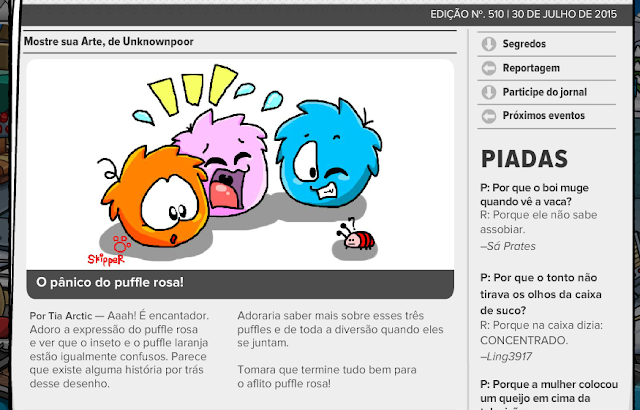Click the orange puffle in the drawing
This screenshot has width=640, height=410.
(156, 198)
